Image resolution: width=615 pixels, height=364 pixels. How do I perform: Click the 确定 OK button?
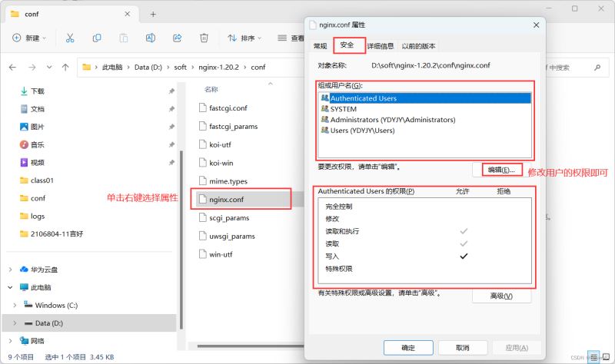[408, 348]
